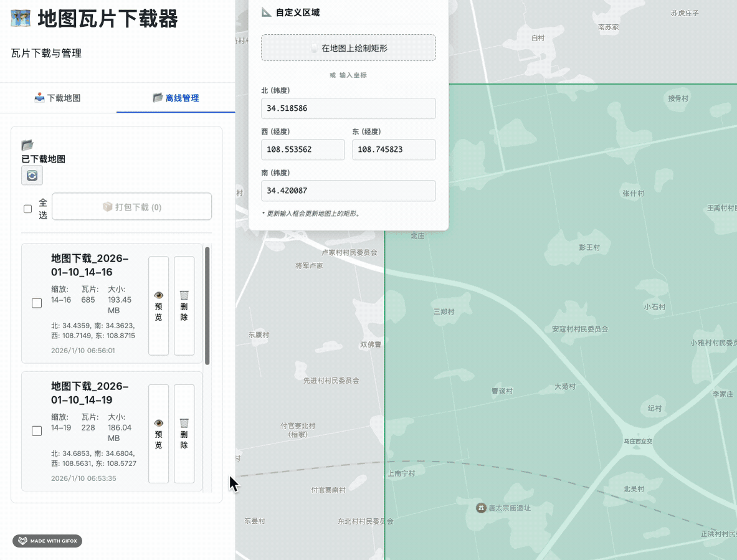This screenshot has height=560, width=737.
Task: Check the box for 地图下载_2026-01-10_14-19
Action: 37,431
